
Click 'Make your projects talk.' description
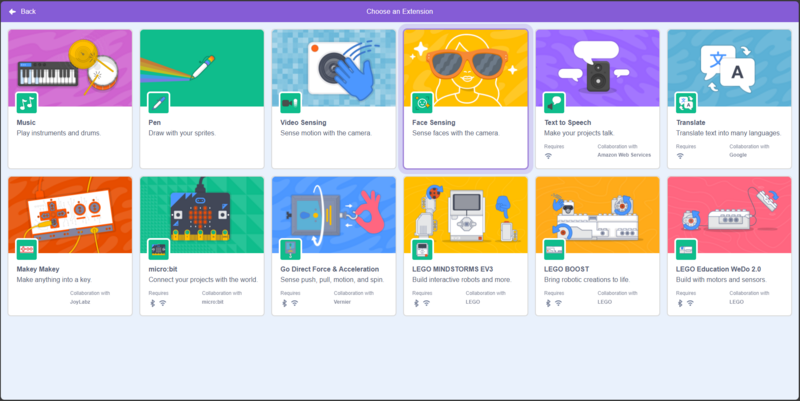[579, 133]
